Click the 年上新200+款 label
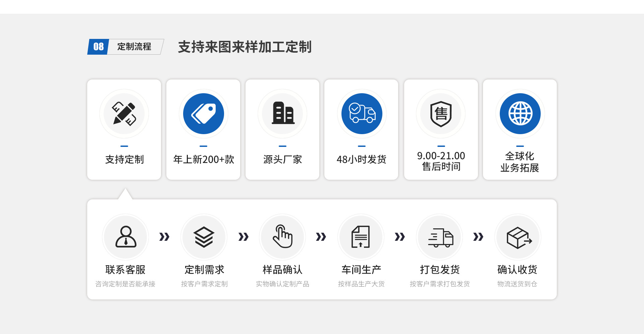Screen dimensions: 644x334 click(x=204, y=159)
